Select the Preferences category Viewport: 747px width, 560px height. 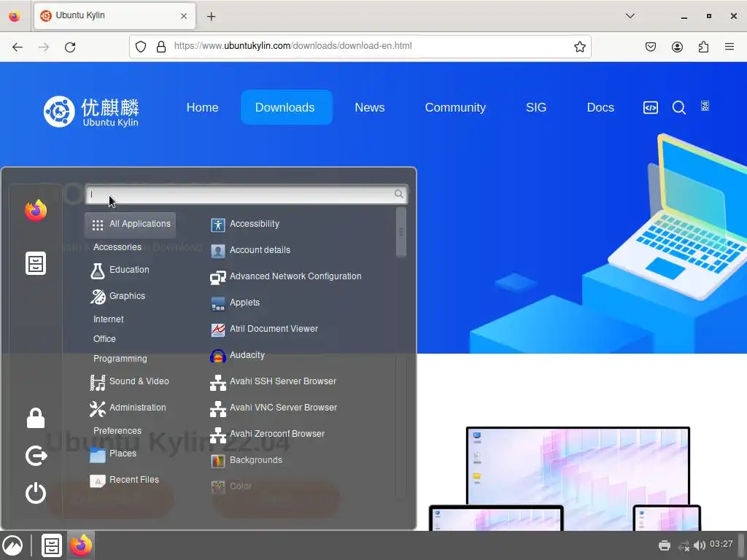pyautogui.click(x=117, y=431)
